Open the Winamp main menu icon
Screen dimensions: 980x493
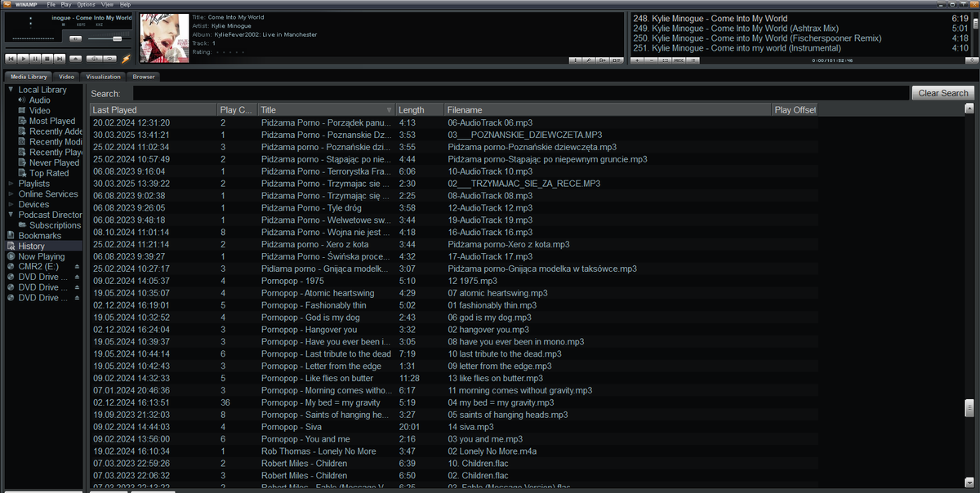pos(7,4)
